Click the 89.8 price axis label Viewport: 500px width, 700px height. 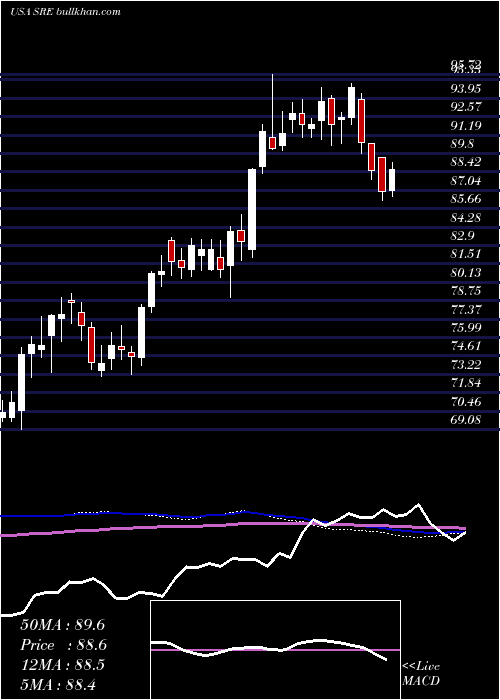click(x=462, y=144)
